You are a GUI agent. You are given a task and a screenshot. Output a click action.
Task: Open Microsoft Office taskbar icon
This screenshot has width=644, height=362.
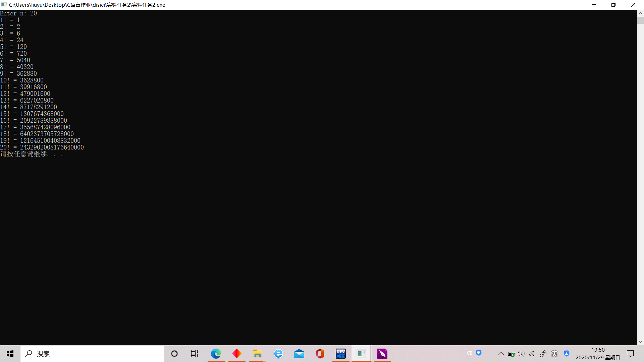[320, 354]
